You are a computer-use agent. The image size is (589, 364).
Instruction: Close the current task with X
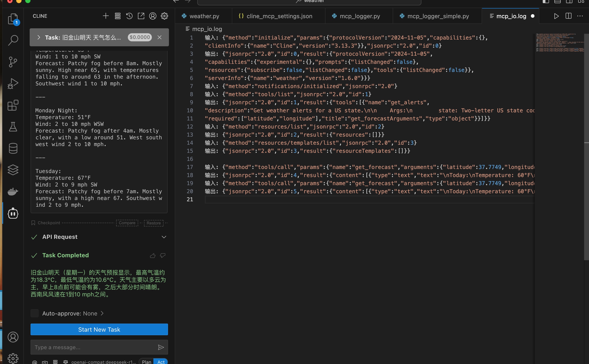159,37
